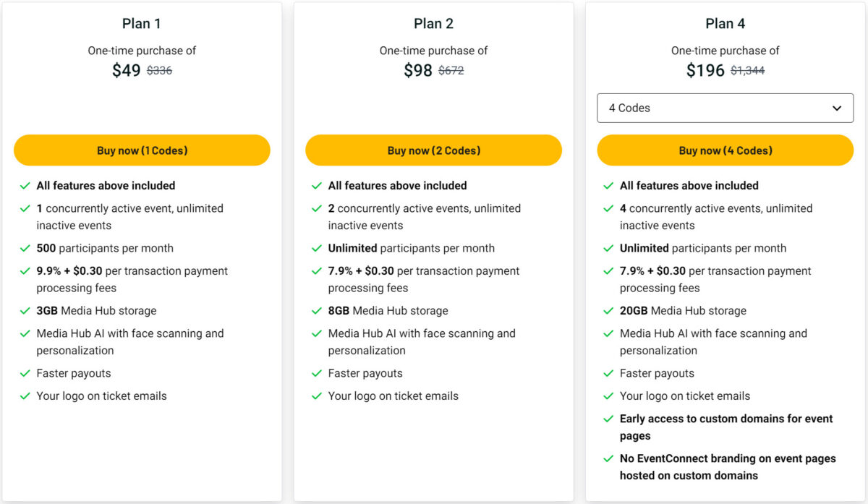The width and height of the screenshot is (868, 504).
Task: Click the checkmark next to "500 participants per month"
Action: click(24, 247)
